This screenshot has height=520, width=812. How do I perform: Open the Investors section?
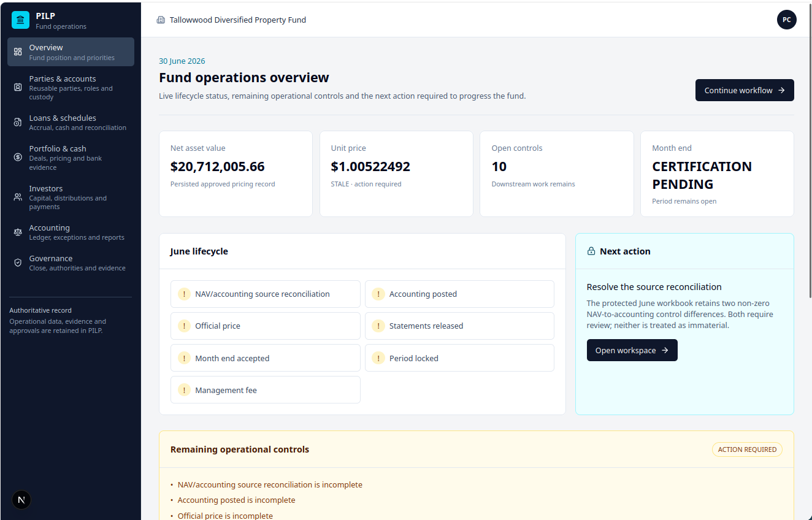point(71,197)
